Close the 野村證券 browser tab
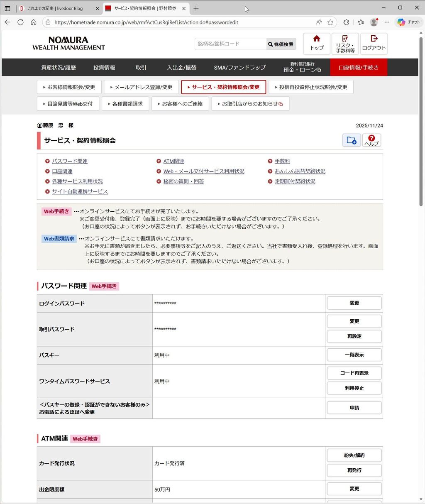This screenshot has width=425, height=504. (x=184, y=8)
